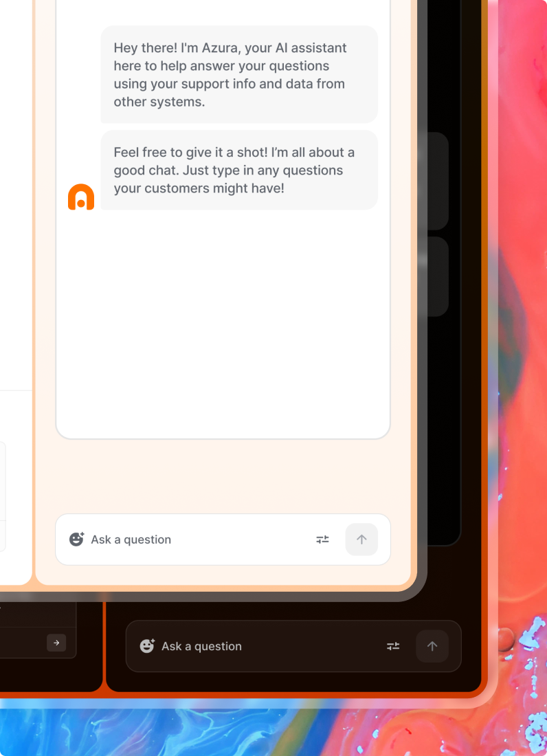Open settings sliders icon in dark input
Viewport: 547px width, 756px height.
(393, 646)
